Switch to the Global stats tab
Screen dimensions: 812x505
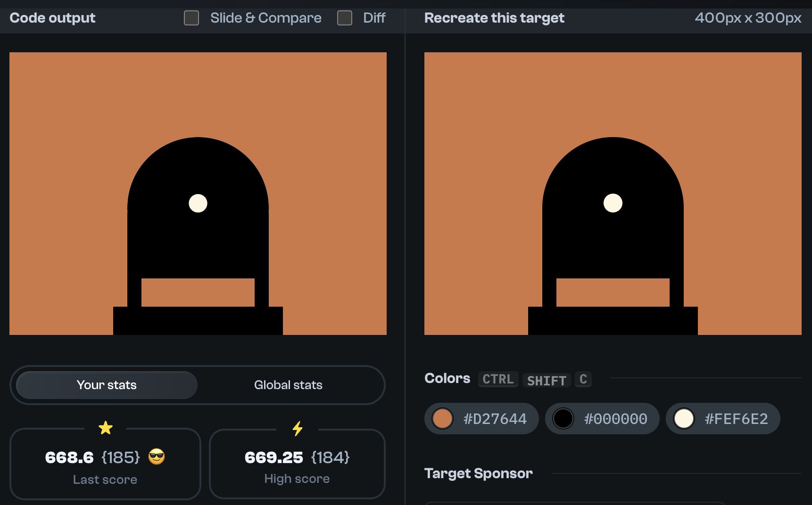(288, 385)
